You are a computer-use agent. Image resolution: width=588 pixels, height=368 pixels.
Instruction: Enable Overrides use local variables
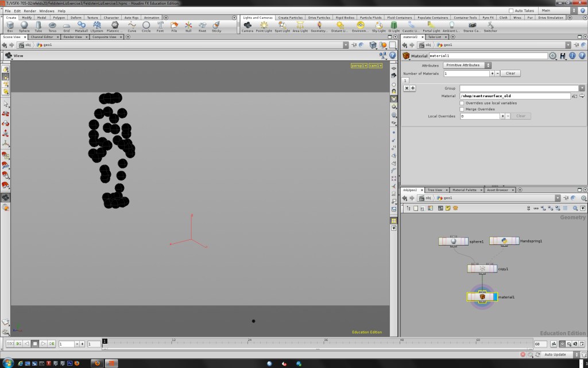462,102
